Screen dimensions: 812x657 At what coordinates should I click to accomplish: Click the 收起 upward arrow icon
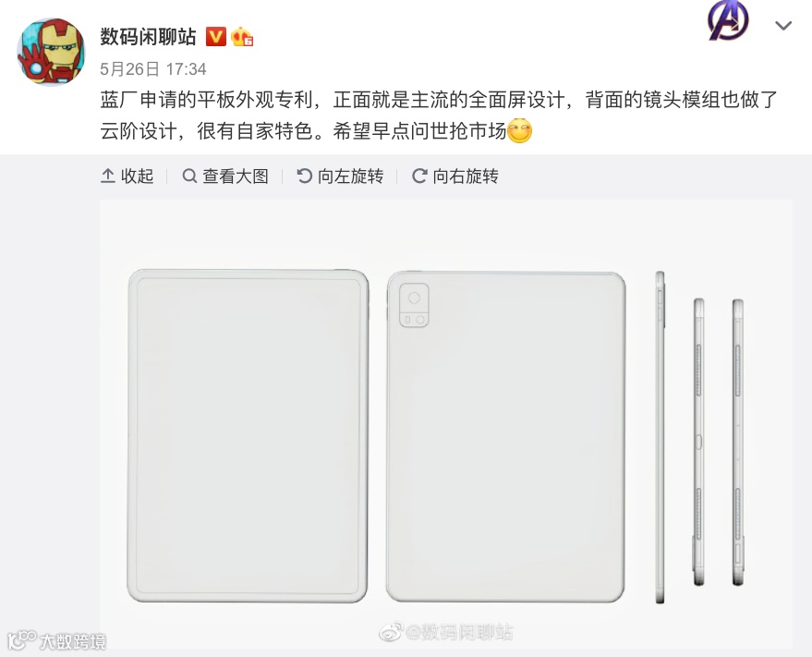(x=108, y=176)
